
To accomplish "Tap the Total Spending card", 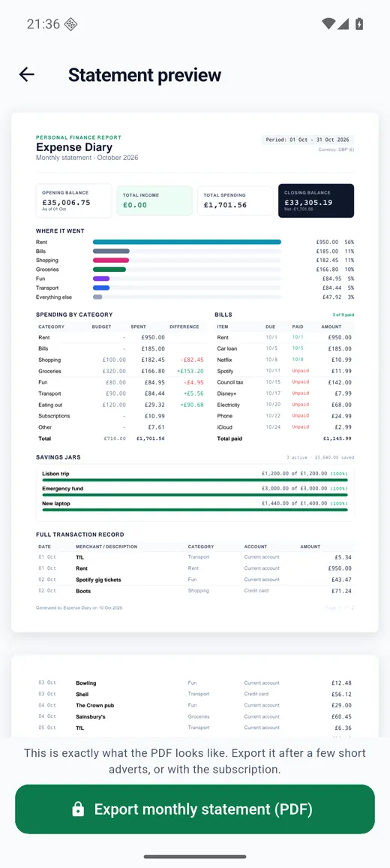I will [x=235, y=200].
